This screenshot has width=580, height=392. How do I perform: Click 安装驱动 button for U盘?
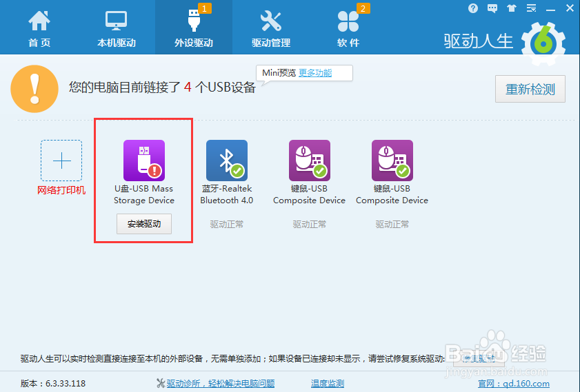tap(144, 224)
